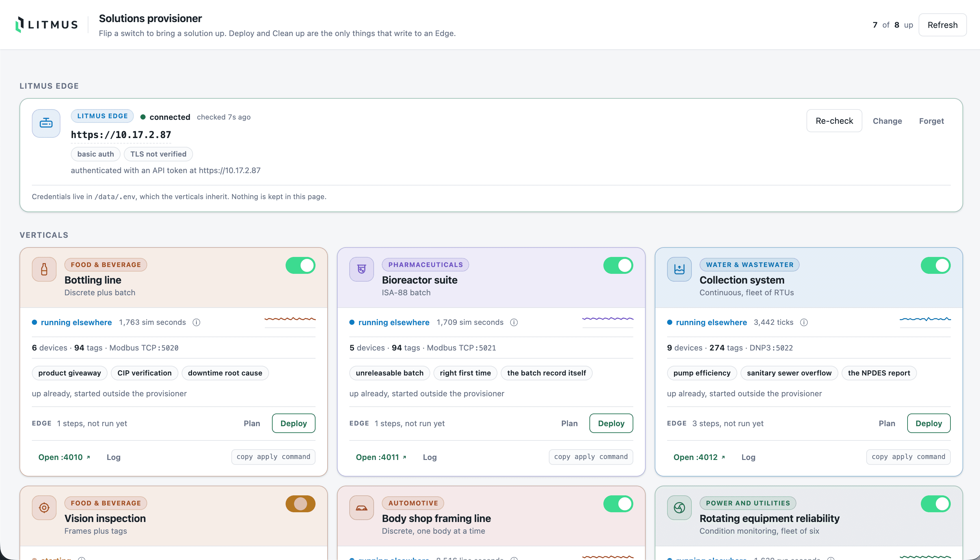Click the downtime root cause chip
Image resolution: width=980 pixels, height=560 pixels.
[x=225, y=373]
